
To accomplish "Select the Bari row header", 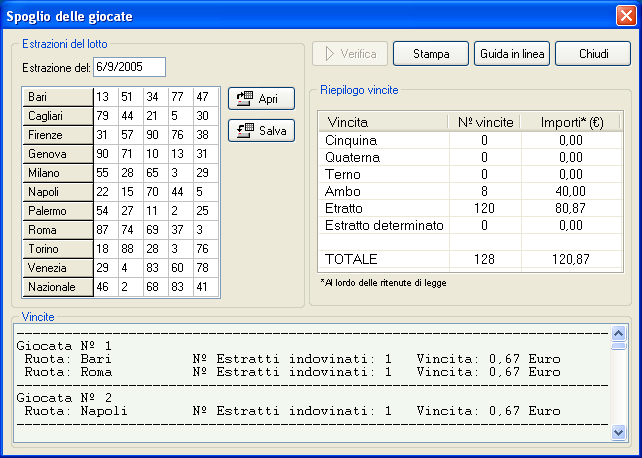I will coord(58,97).
